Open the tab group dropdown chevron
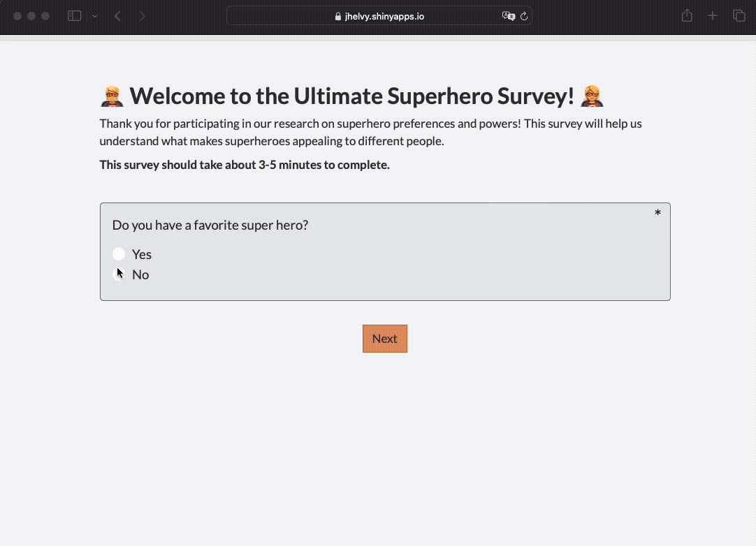Viewport: 756px width, 546px height. click(x=94, y=16)
